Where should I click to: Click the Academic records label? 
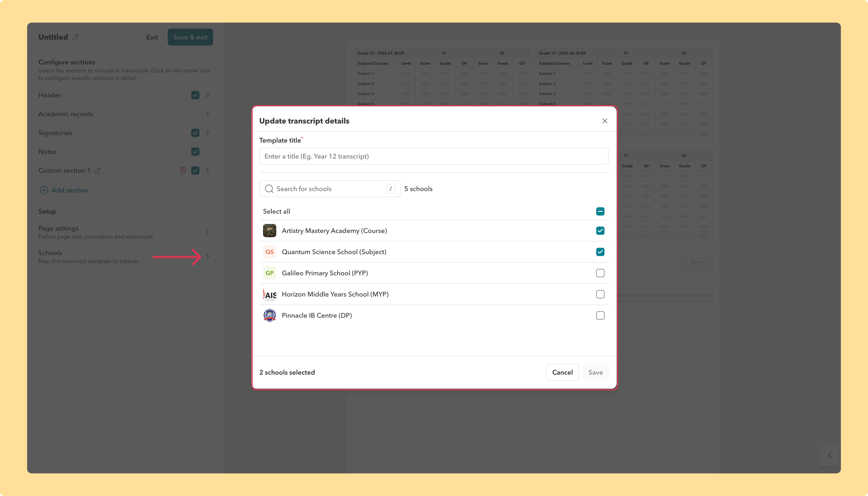coord(66,114)
